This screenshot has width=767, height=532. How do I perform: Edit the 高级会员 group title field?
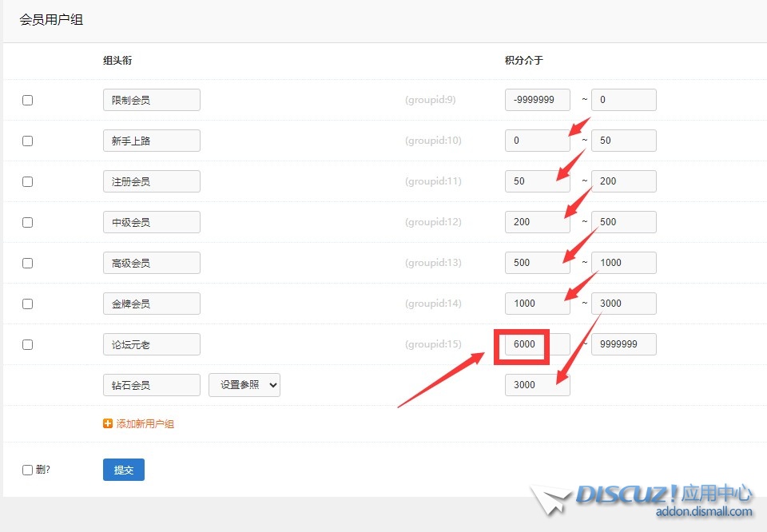[152, 263]
